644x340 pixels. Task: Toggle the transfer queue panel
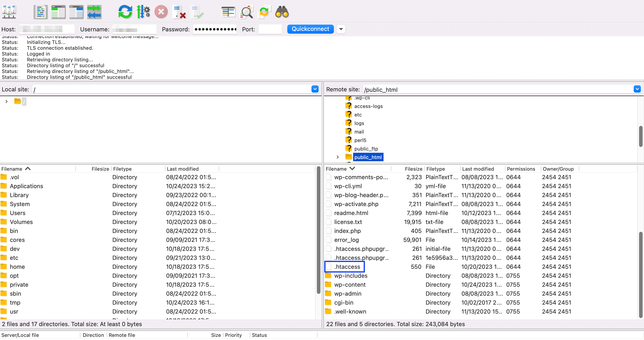coord(94,12)
